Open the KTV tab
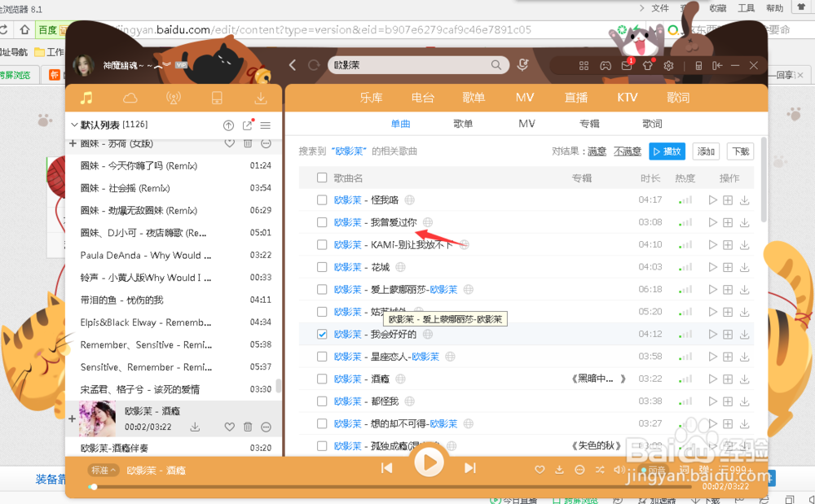The image size is (815, 504). pyautogui.click(x=627, y=98)
